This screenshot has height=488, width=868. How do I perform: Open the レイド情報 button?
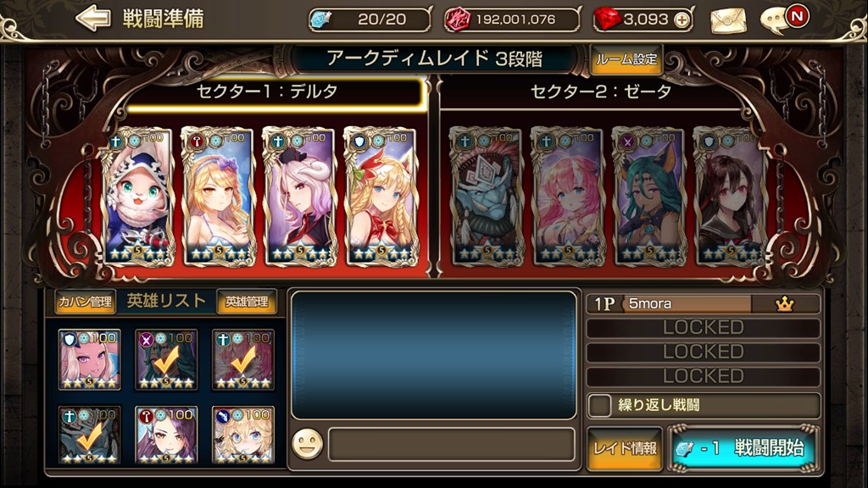(x=625, y=448)
